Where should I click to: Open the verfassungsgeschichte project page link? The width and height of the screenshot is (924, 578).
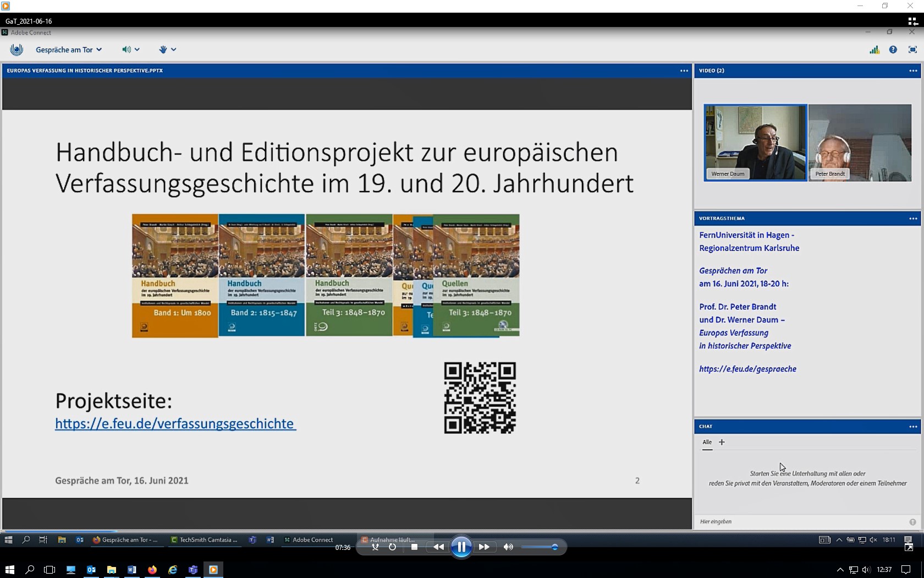[x=175, y=423]
